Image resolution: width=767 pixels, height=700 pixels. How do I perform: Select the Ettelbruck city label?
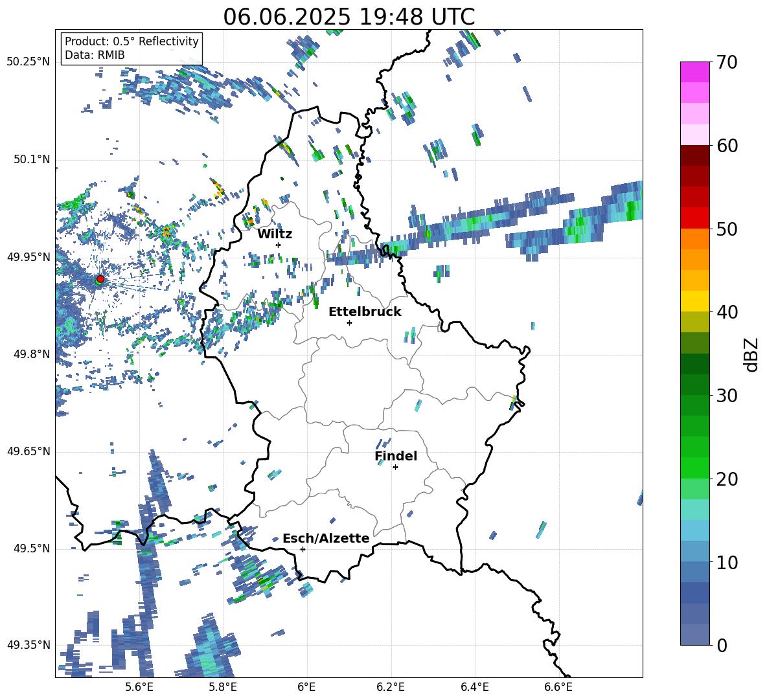coord(365,312)
